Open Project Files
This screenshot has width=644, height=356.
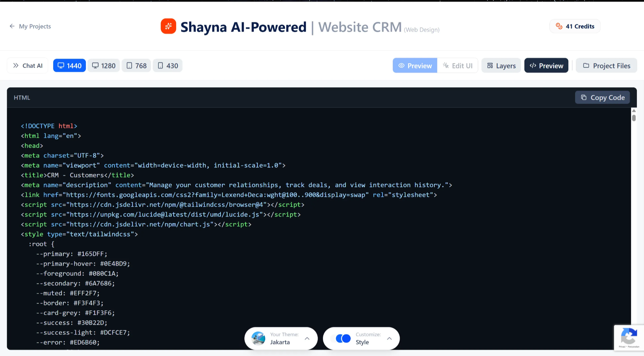pos(606,65)
